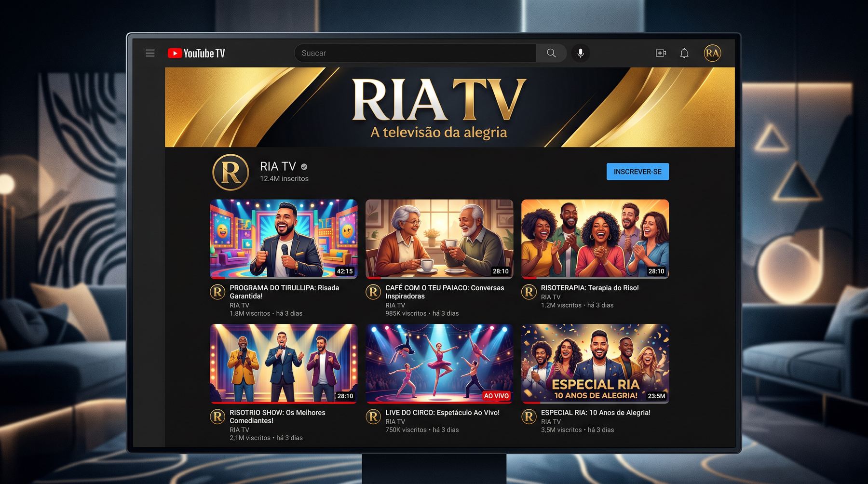
Task: Click the search input field
Action: click(x=416, y=53)
